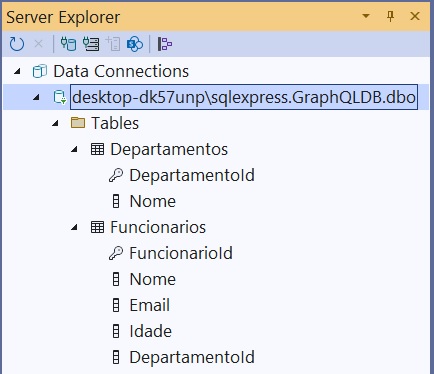This screenshot has height=374, width=434.
Task: Select the FuncionarioId key column
Action: pos(181,253)
